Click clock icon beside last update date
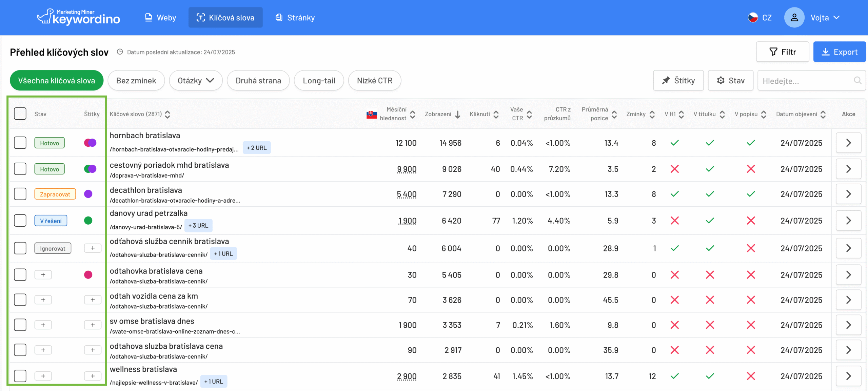Screen dimensions: 868x391 tap(120, 52)
